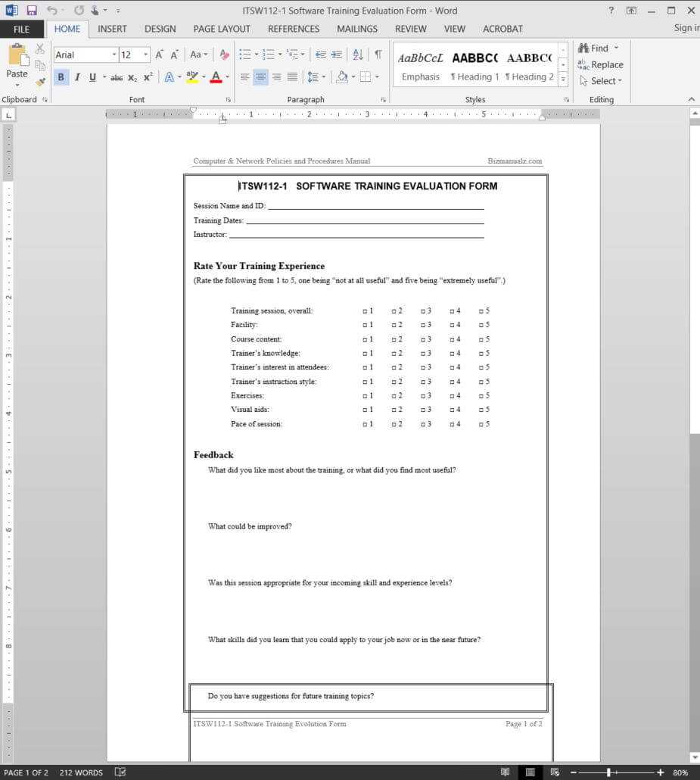Click the Undo arrow icon
700x780 pixels.
pos(51,10)
